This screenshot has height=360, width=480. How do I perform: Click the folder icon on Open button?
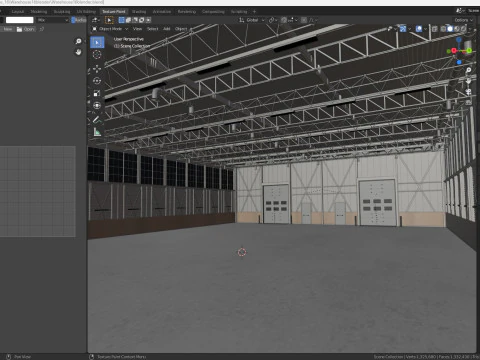[x=19, y=29]
